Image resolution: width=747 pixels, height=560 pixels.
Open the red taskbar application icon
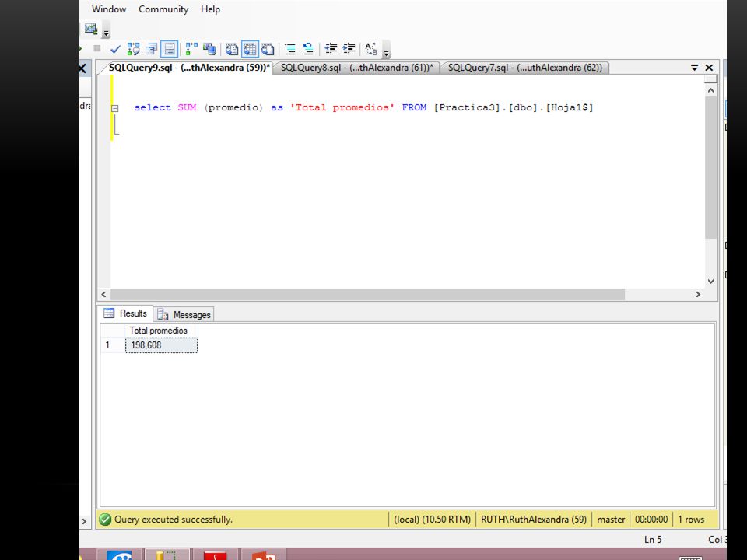coord(215,555)
